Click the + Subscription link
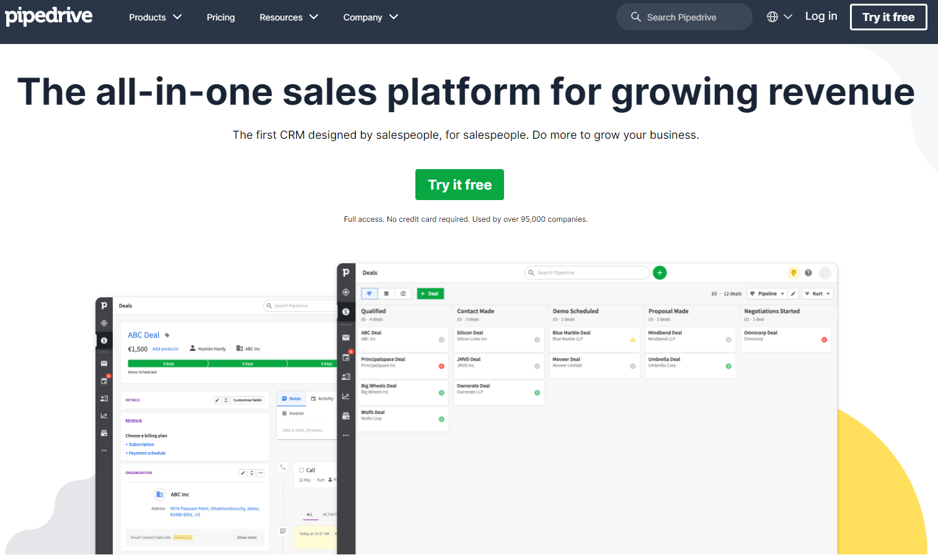Viewport: 938px width, 560px height. click(x=140, y=444)
